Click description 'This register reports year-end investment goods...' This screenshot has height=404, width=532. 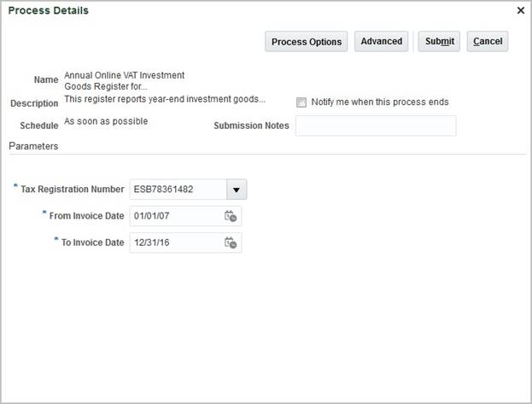tap(165, 99)
